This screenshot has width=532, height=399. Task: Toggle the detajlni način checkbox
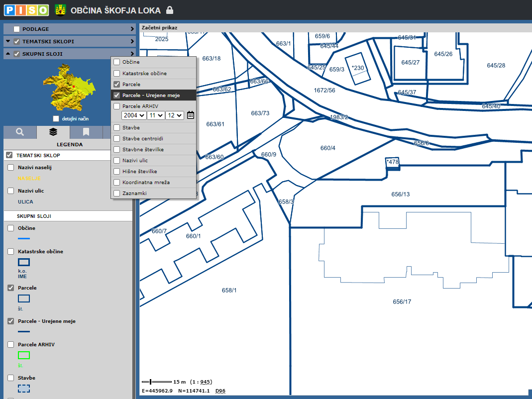56,119
